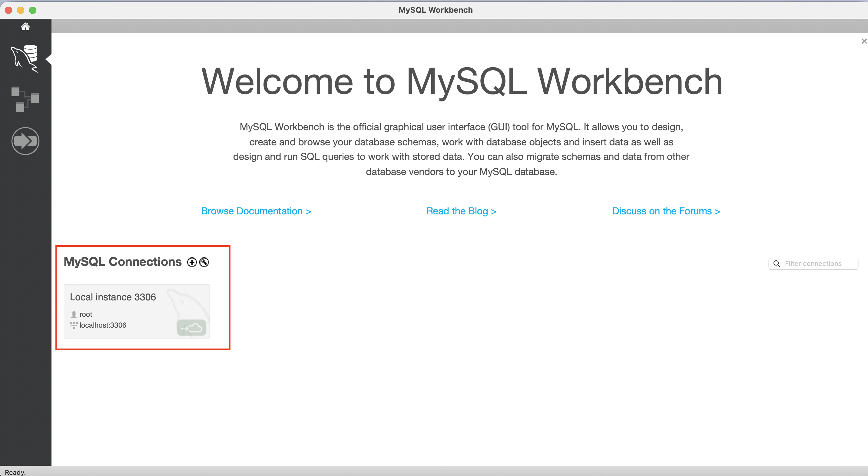This screenshot has width=868, height=476.
Task: Follow the Read the Blog link
Action: pos(461,211)
